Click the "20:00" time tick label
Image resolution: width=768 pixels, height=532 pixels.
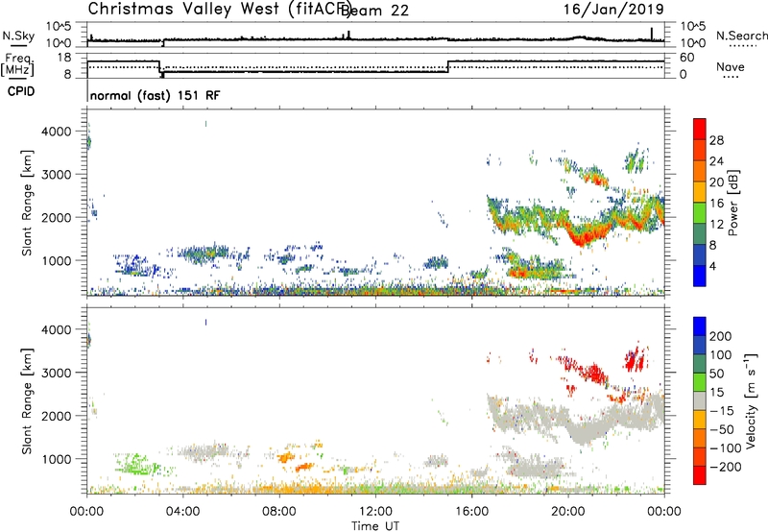click(x=567, y=512)
